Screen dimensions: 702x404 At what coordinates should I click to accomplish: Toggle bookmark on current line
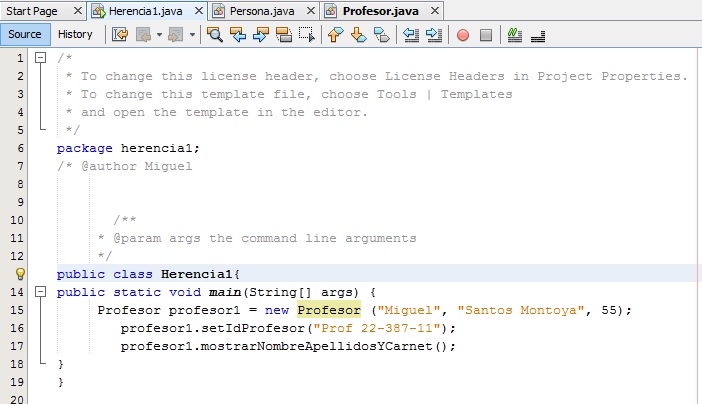click(381, 34)
